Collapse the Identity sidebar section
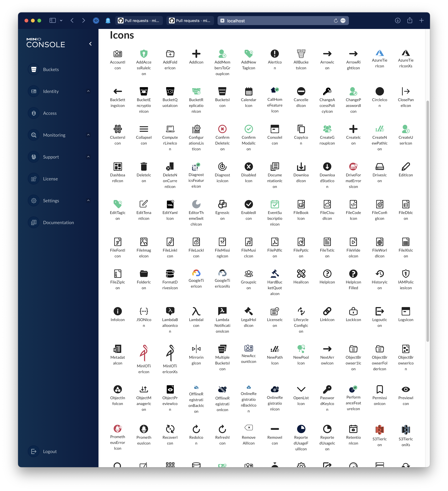The image size is (448, 491). 88,91
